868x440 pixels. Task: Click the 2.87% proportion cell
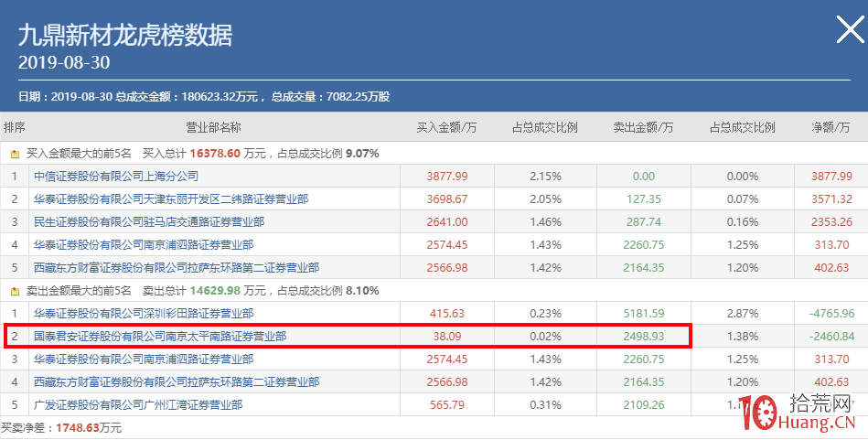point(743,313)
